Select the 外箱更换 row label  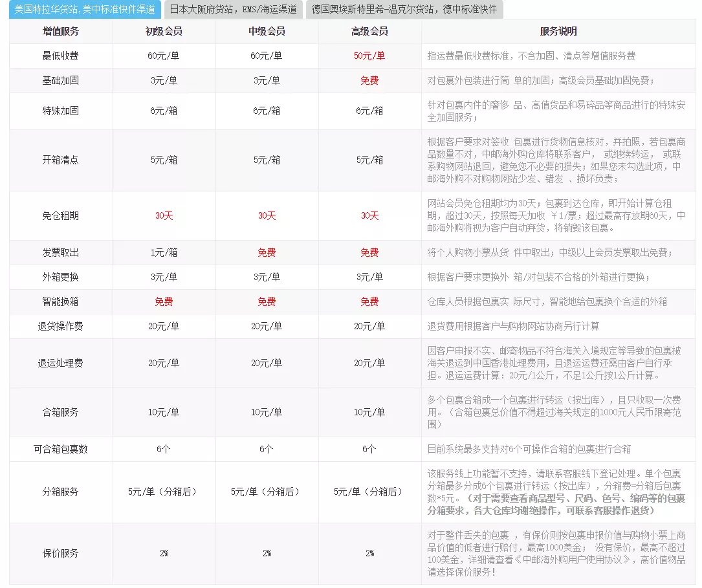pos(60,278)
